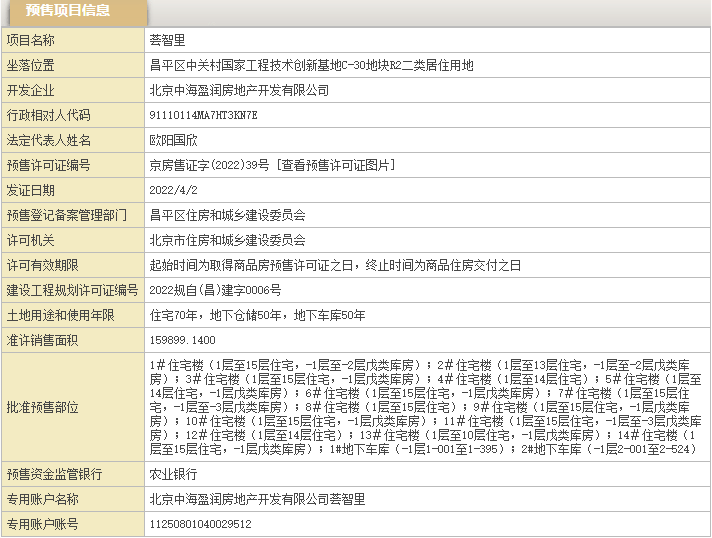
Task: Click planning permit 2022规自(昌)建字0006号
Action: point(215,290)
